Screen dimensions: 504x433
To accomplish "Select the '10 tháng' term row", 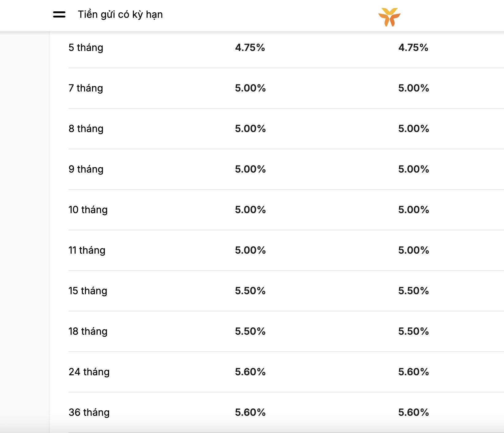I will click(88, 209).
